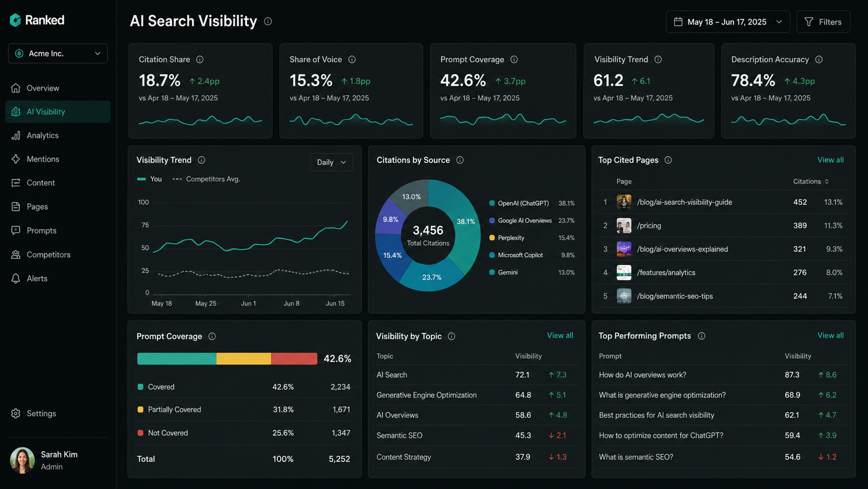This screenshot has width=868, height=489.
Task: Open the Filters button
Action: pos(823,22)
